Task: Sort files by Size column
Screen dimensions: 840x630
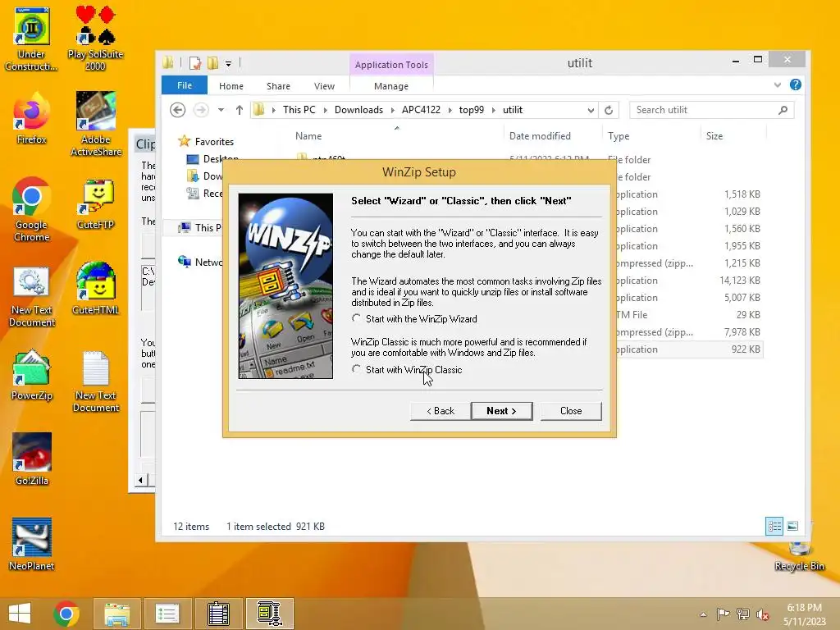Action: point(714,136)
